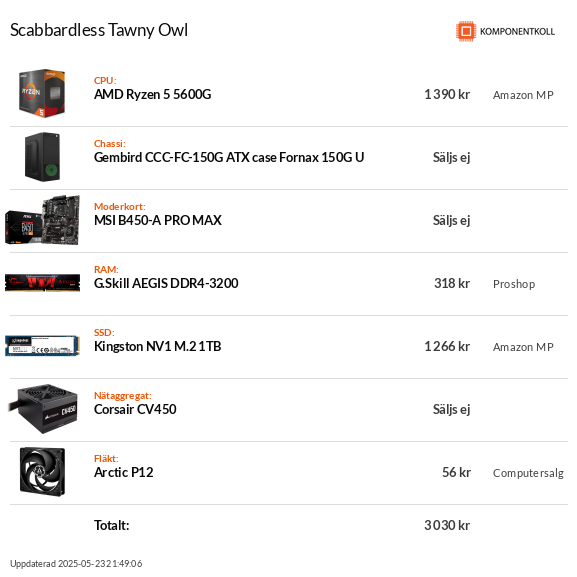The image size is (577, 577).
Task: Open the Computersalg store link for the fan
Action: tap(528, 473)
